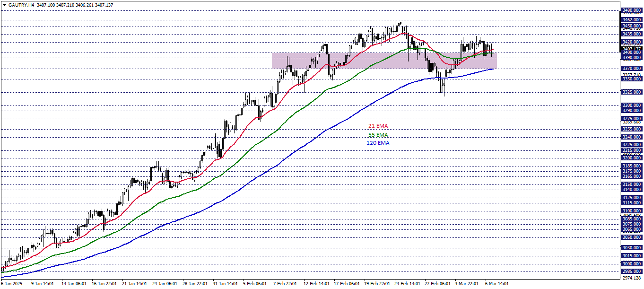Click the 27 Feb 06:01 time label
Viewport: 644px width, 289px height.
point(437,284)
